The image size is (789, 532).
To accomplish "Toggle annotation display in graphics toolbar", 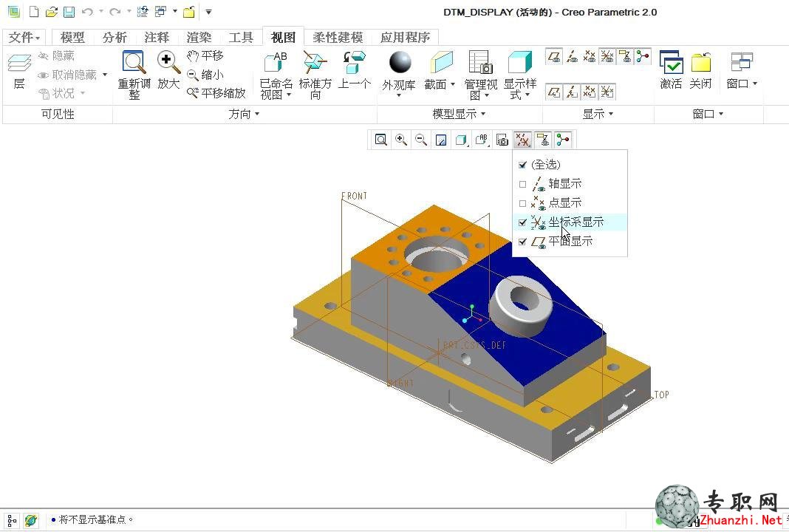I will pyautogui.click(x=542, y=140).
